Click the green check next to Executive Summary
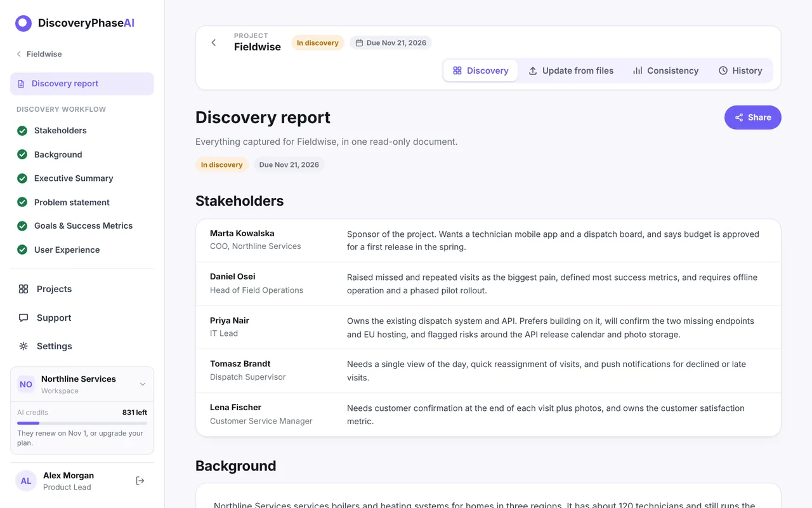 (22, 178)
